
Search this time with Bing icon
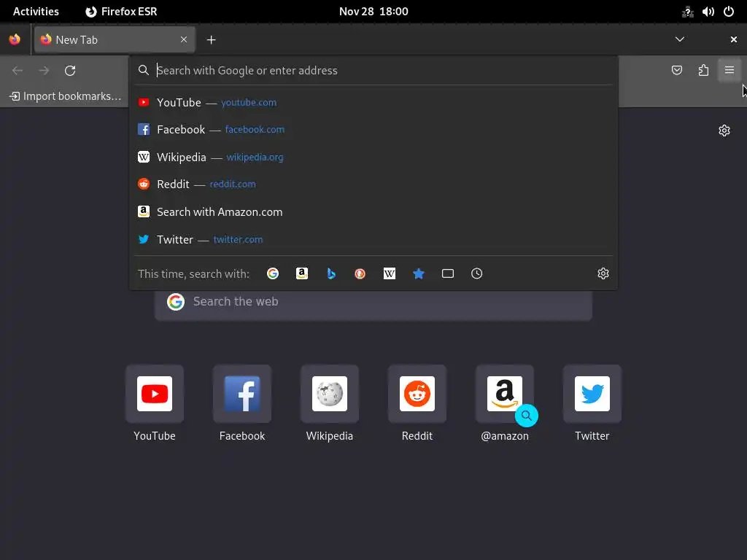331,273
